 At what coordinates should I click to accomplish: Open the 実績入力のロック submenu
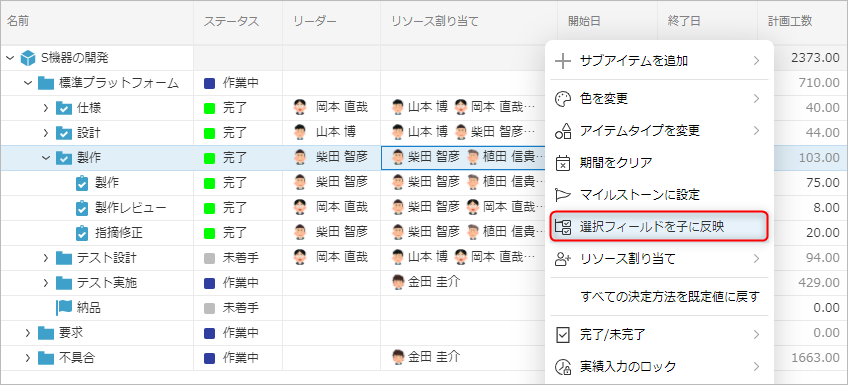pyautogui.click(x=659, y=367)
